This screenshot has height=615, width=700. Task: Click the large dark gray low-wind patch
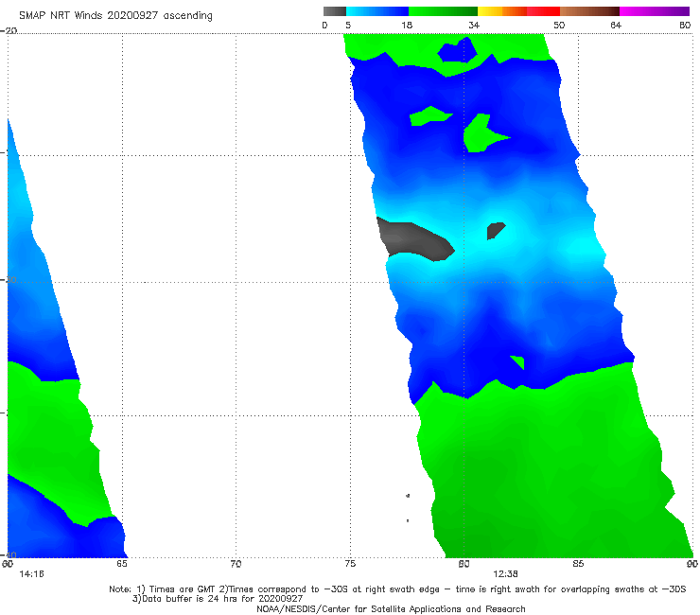point(413,239)
